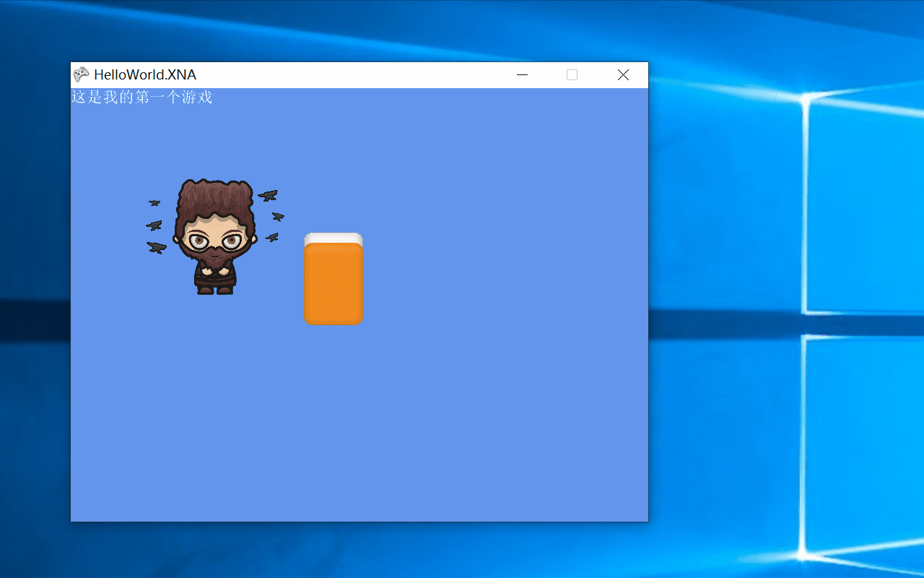The width and height of the screenshot is (924, 578).
Task: Click the Chinese text "这是我的第一个游戏"
Action: pyautogui.click(x=141, y=97)
